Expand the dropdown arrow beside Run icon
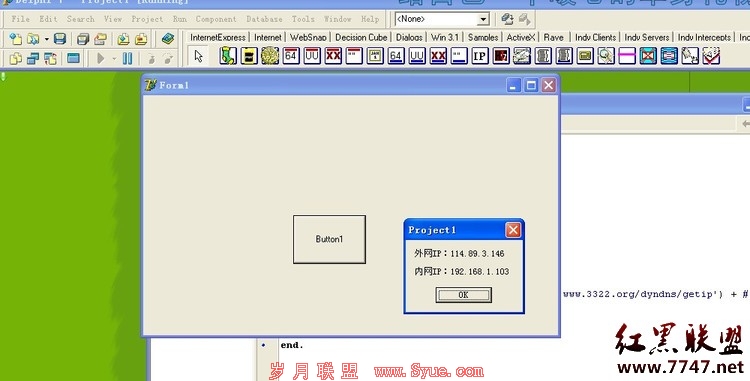 [x=114, y=59]
